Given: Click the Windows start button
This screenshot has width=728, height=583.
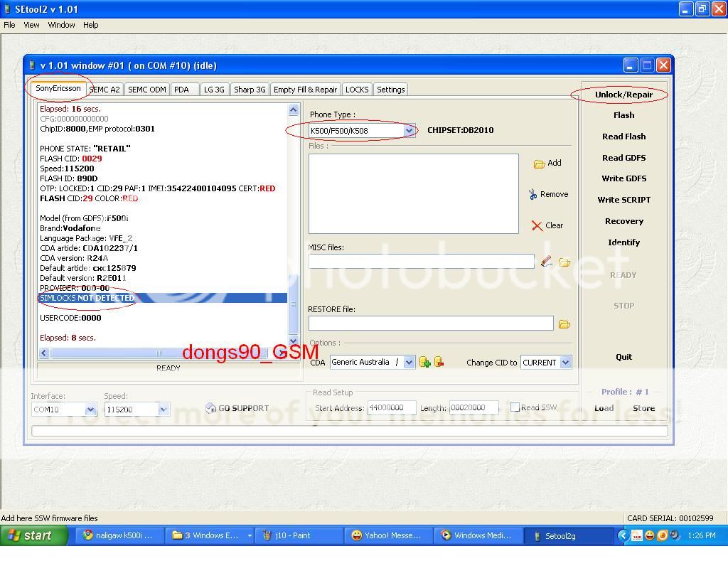Looking at the screenshot, I should [x=34, y=535].
